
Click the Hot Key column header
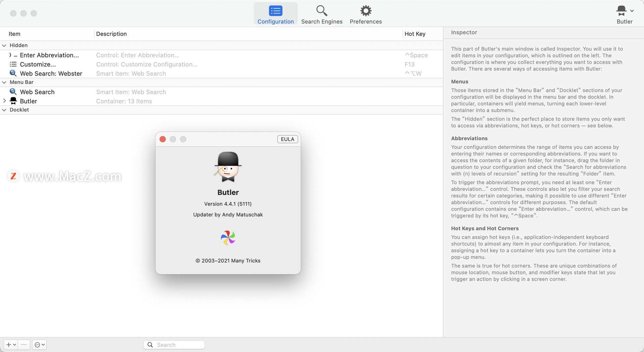[415, 34]
